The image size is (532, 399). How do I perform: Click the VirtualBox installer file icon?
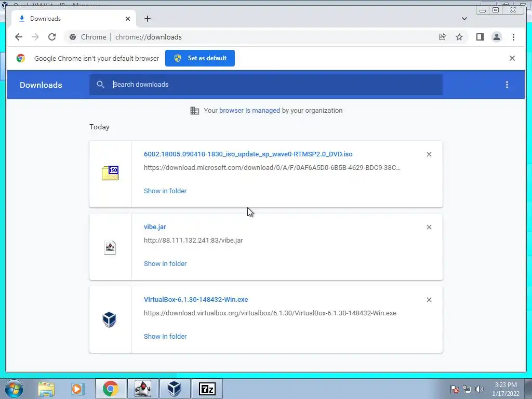click(x=109, y=320)
